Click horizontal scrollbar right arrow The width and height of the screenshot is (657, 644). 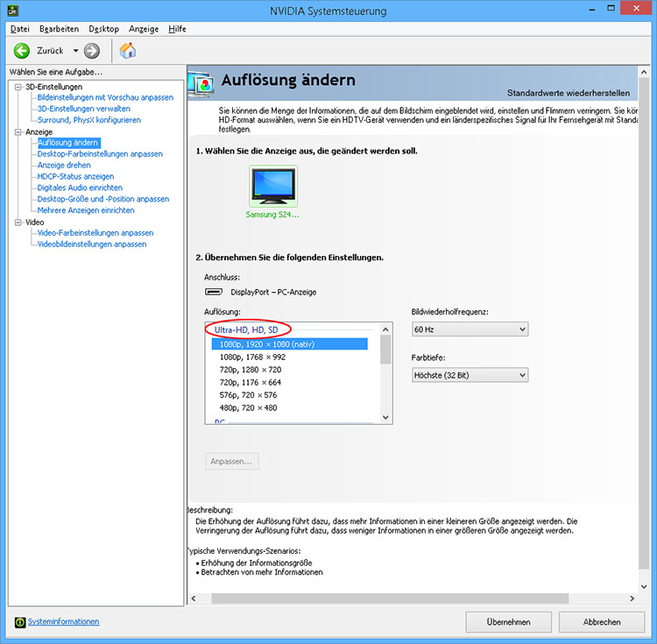(632, 598)
